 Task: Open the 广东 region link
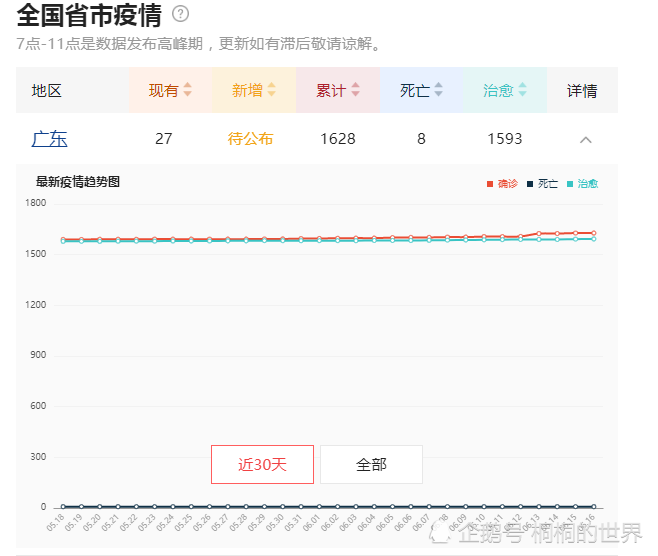(x=49, y=139)
